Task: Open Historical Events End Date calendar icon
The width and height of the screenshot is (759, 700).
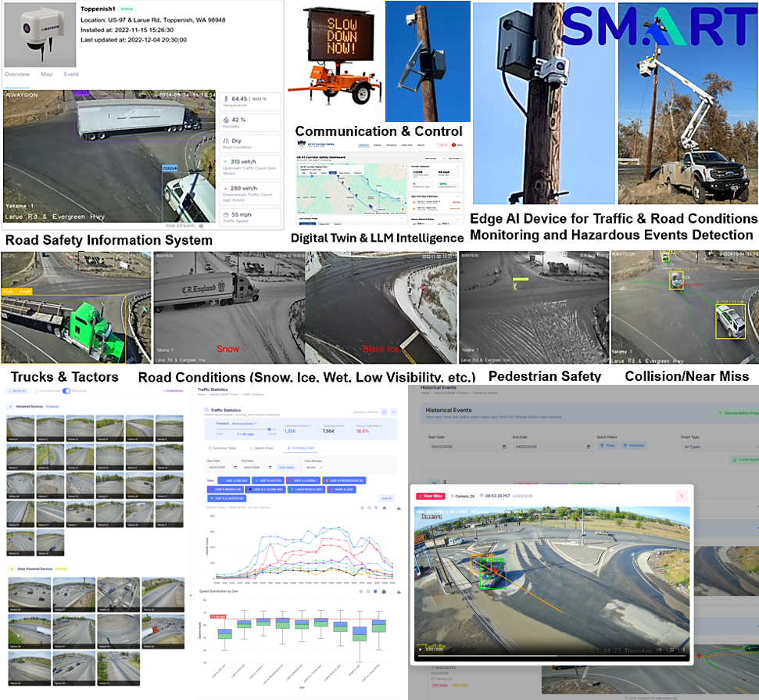Action: tap(589, 447)
